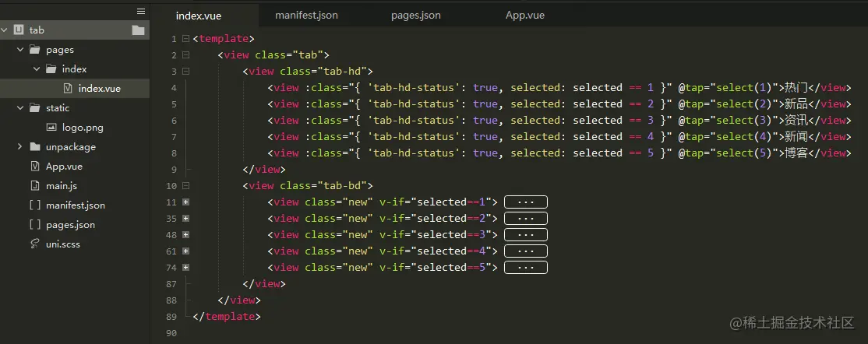868x344 pixels.
Task: Unfold the code block at line 48
Action: point(186,234)
